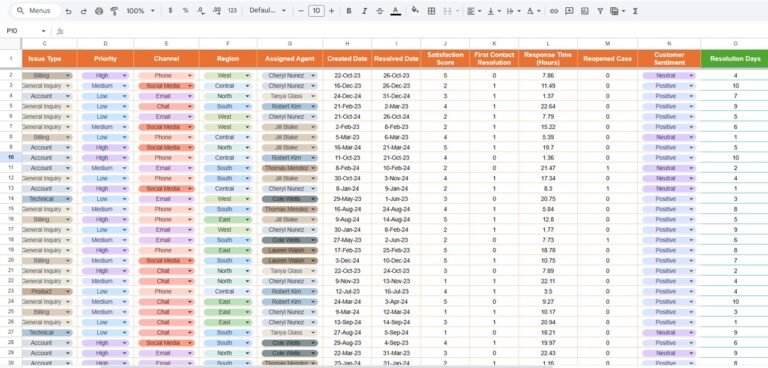Open row 16 Region East dropdown
Image resolution: width=768 pixels, height=368 pixels.
point(247,220)
